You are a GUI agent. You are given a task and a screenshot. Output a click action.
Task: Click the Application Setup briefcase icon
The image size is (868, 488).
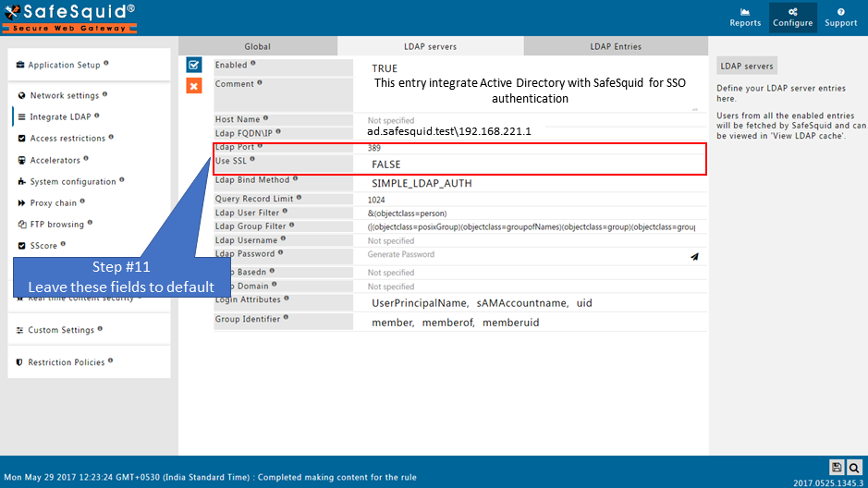[20, 65]
